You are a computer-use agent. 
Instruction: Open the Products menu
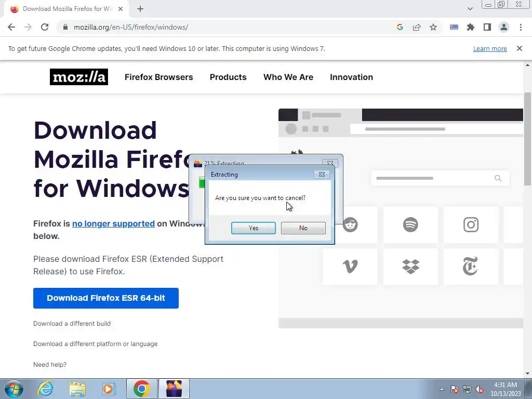[x=228, y=77]
